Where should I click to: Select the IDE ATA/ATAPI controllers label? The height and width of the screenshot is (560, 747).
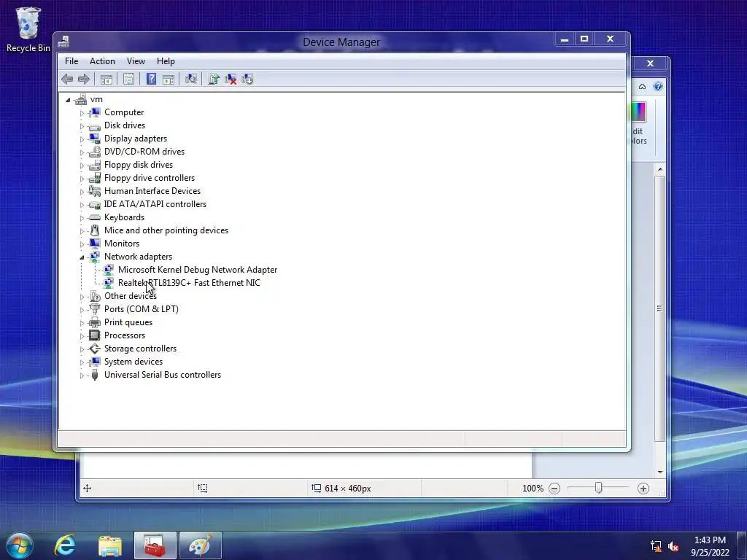155,204
